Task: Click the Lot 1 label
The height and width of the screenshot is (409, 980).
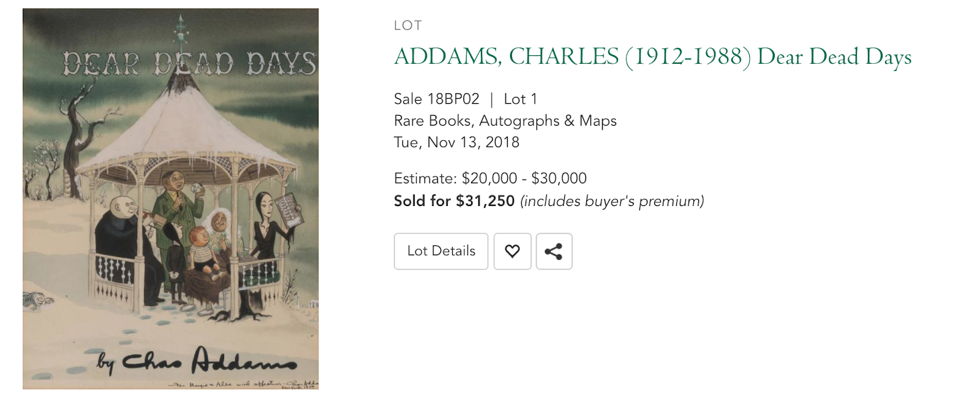Action: (521, 97)
